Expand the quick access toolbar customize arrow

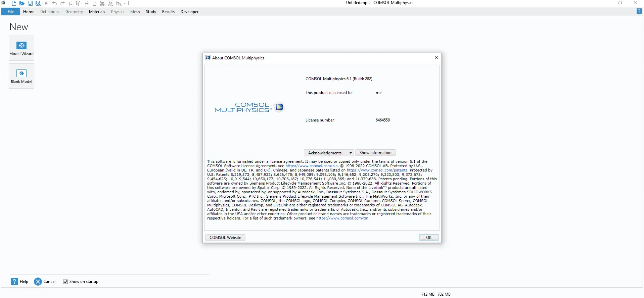125,3
